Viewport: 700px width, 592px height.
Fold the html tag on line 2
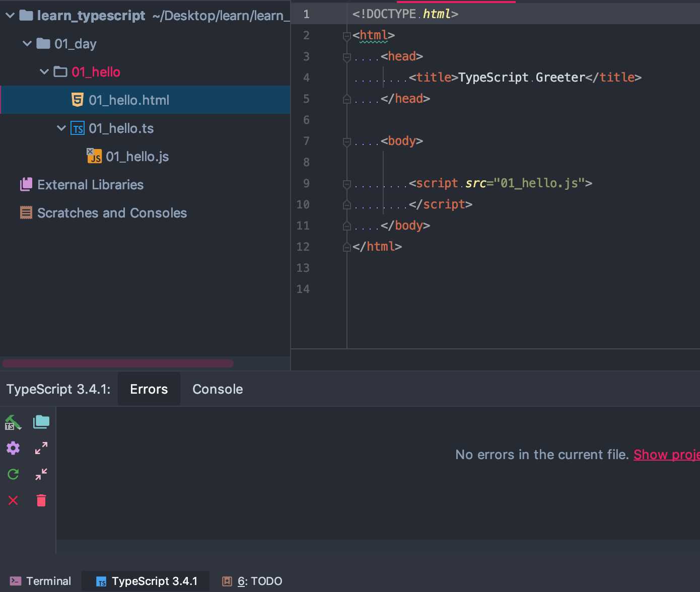tap(346, 36)
